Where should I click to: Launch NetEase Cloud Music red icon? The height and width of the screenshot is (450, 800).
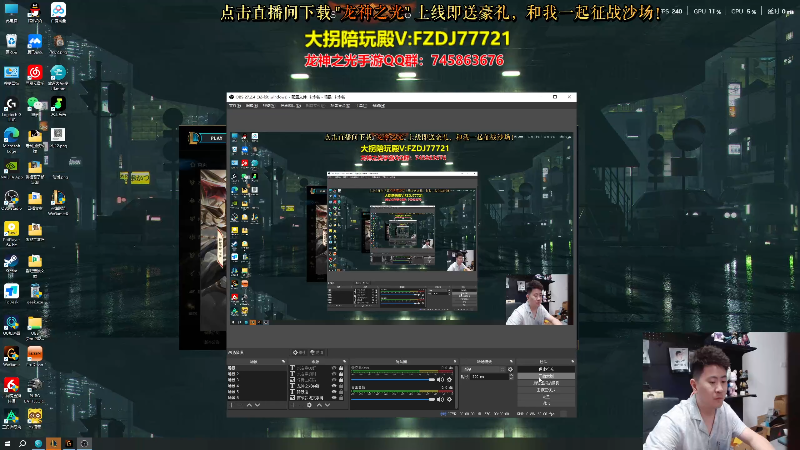pos(35,74)
